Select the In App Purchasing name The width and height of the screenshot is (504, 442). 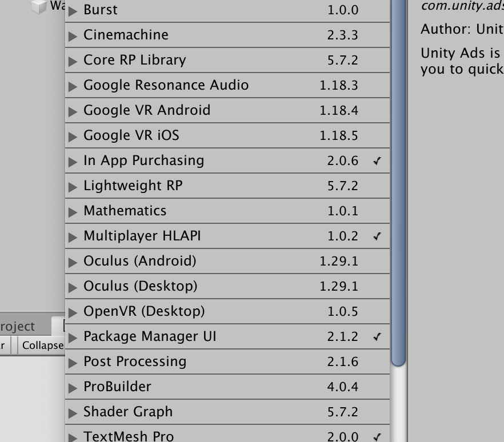tap(143, 160)
